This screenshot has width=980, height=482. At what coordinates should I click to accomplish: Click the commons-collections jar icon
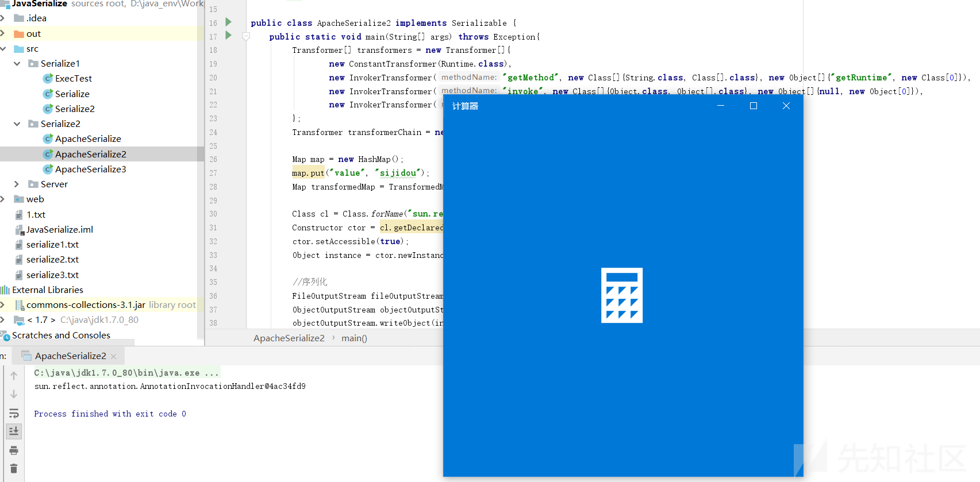20,305
